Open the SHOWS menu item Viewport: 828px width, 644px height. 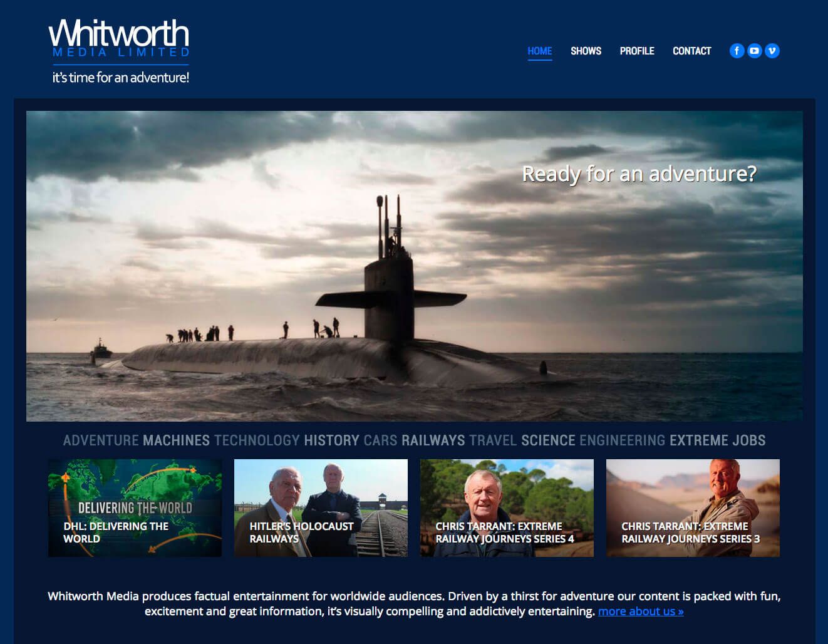[586, 51]
